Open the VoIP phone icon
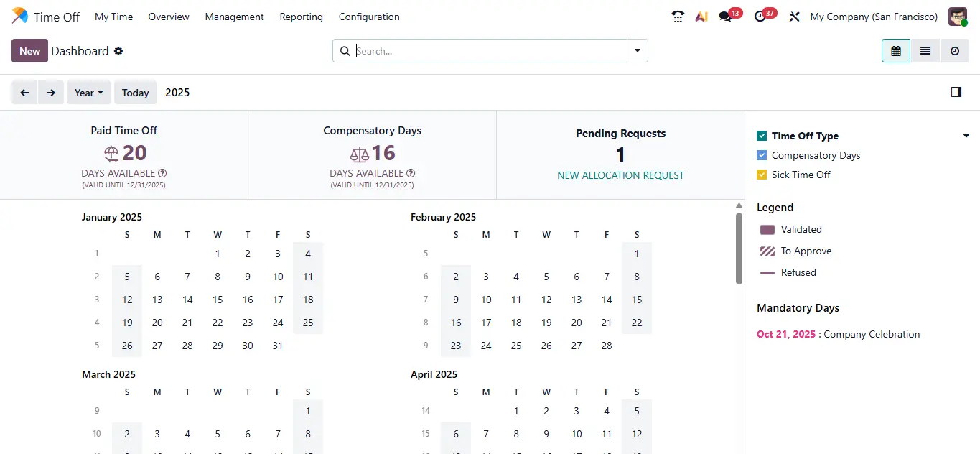The height and width of the screenshot is (454, 980). [678, 17]
